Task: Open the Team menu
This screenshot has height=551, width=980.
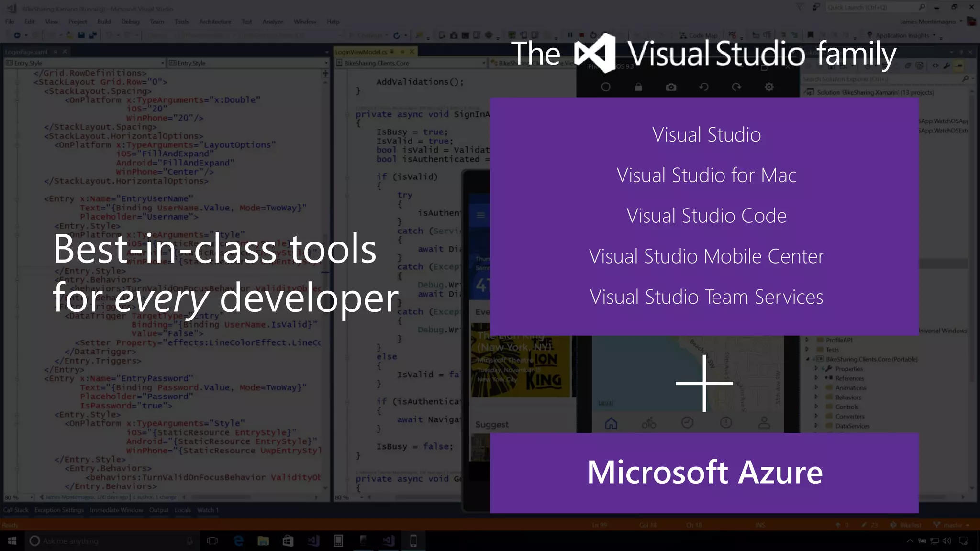Action: coord(157,22)
